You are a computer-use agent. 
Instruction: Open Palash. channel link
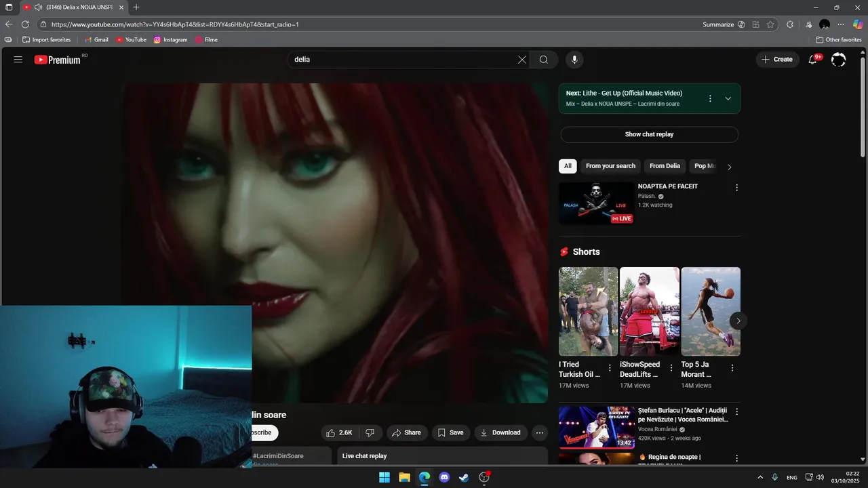click(x=647, y=197)
